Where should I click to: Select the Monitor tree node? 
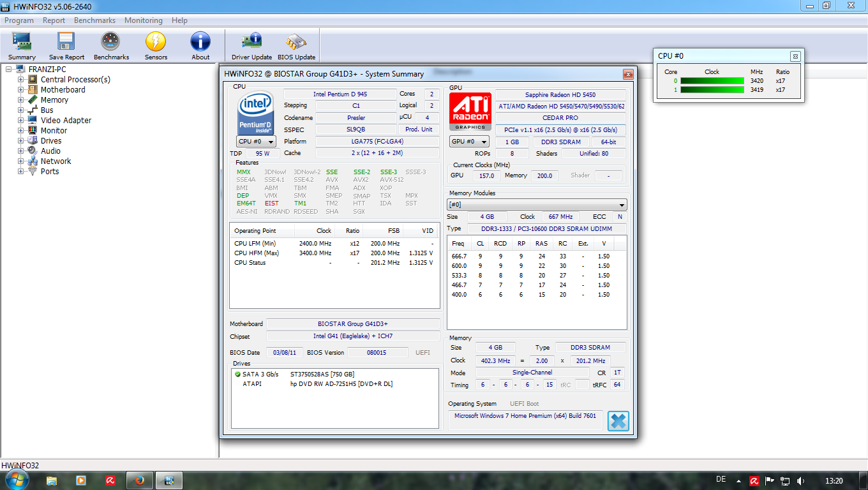pos(54,131)
